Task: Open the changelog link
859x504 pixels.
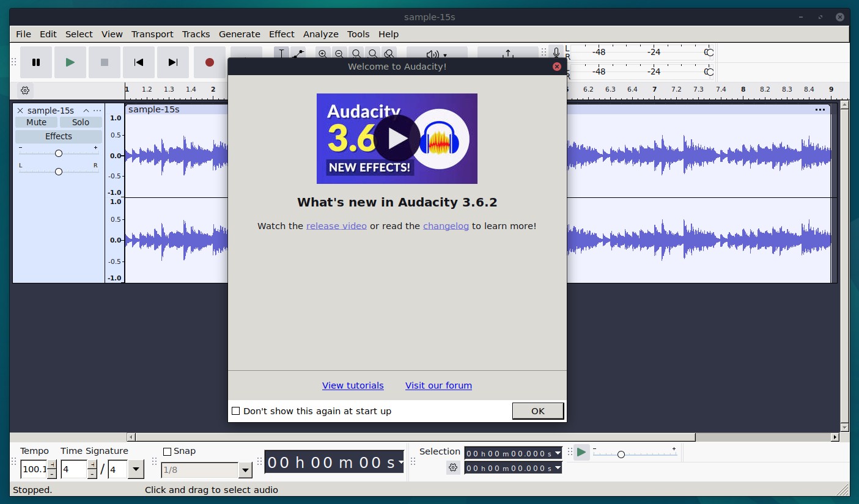Action: click(446, 226)
